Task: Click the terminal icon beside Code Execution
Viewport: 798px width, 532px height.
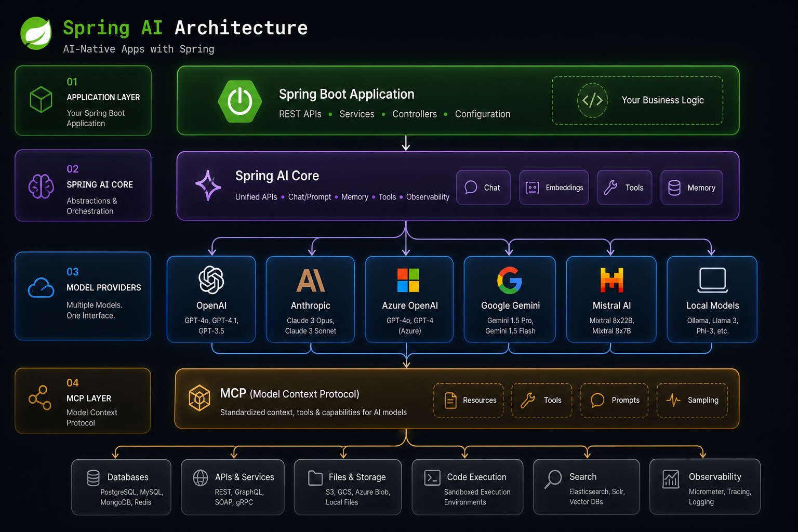Action: coord(432,478)
